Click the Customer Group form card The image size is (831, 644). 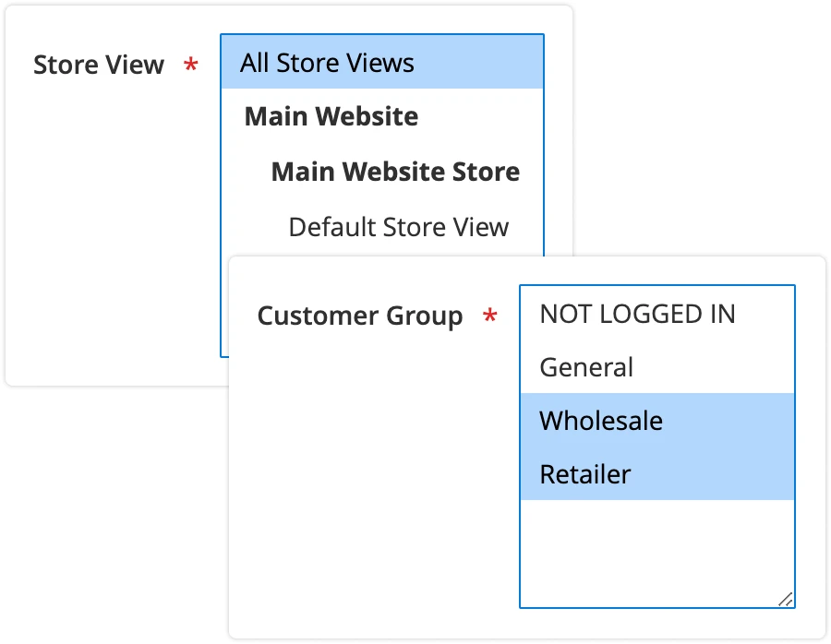coord(369,554)
